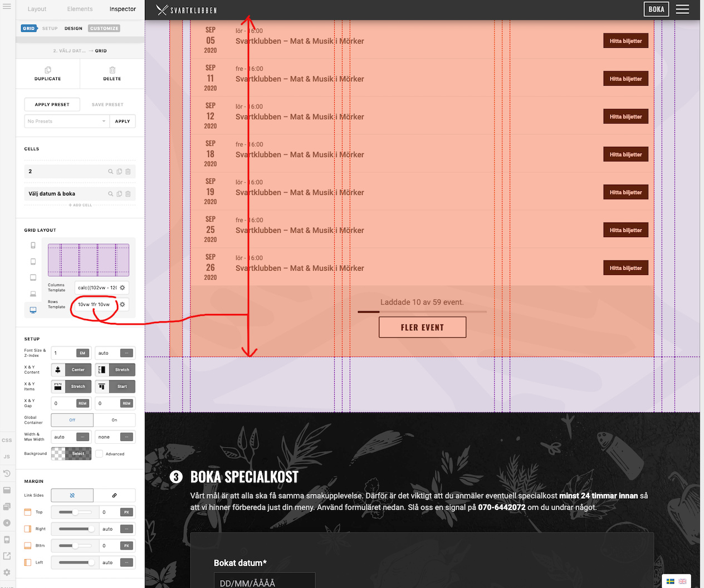
Task: Open the Design sub-tab
Action: [74, 28]
